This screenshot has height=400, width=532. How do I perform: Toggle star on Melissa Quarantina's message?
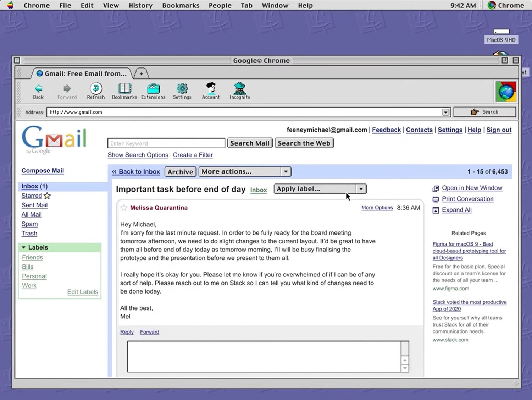pos(124,208)
